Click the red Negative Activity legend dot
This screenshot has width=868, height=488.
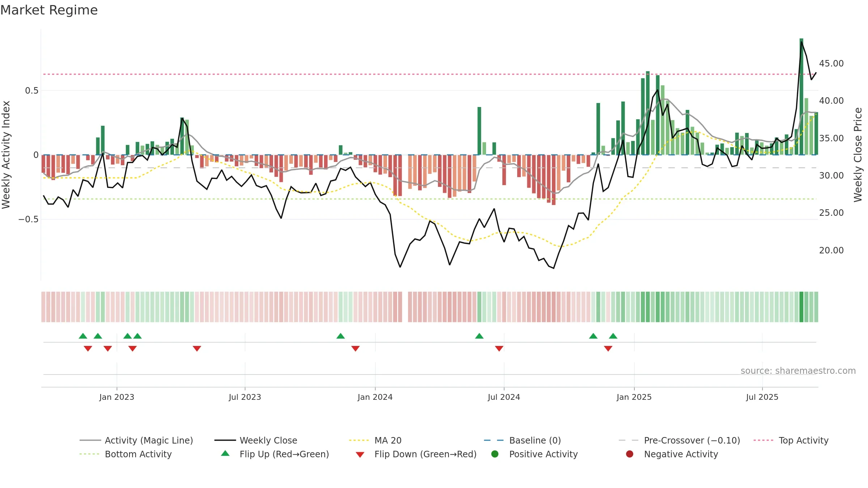pyautogui.click(x=630, y=454)
